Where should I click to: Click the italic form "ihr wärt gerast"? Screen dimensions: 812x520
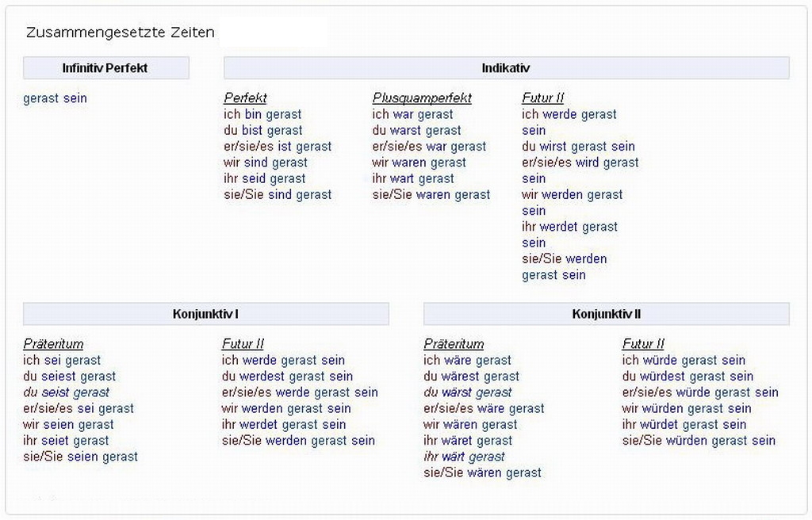pos(464,457)
